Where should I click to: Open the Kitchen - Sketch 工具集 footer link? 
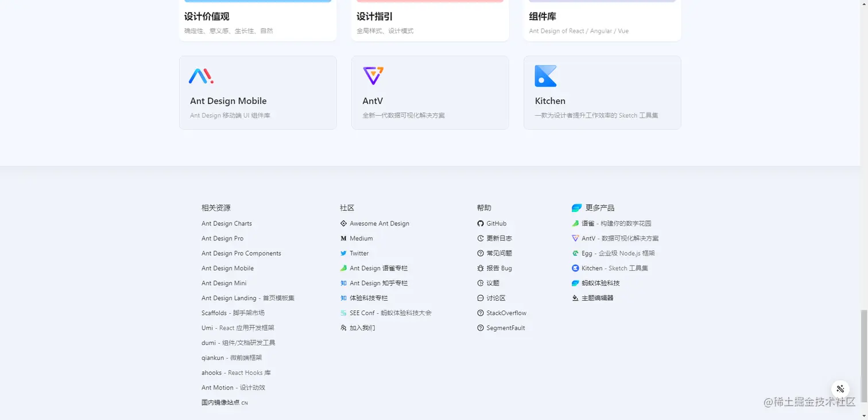(615, 268)
